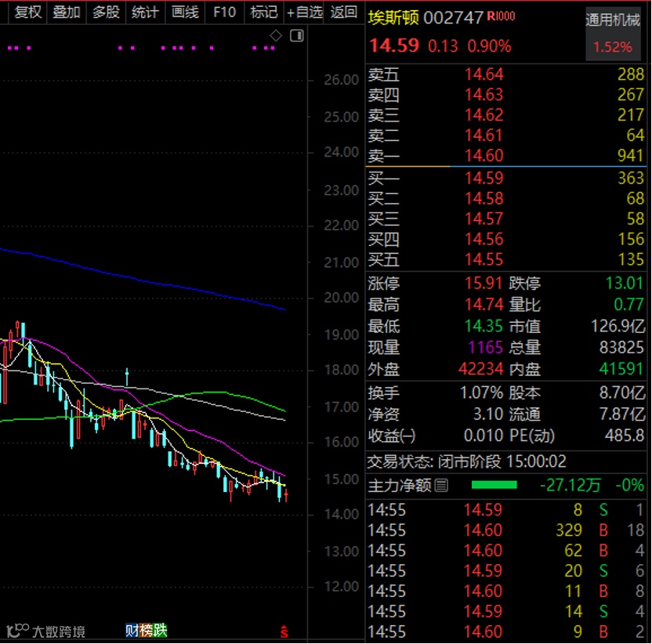Click the red S marker on chart

tap(284, 631)
